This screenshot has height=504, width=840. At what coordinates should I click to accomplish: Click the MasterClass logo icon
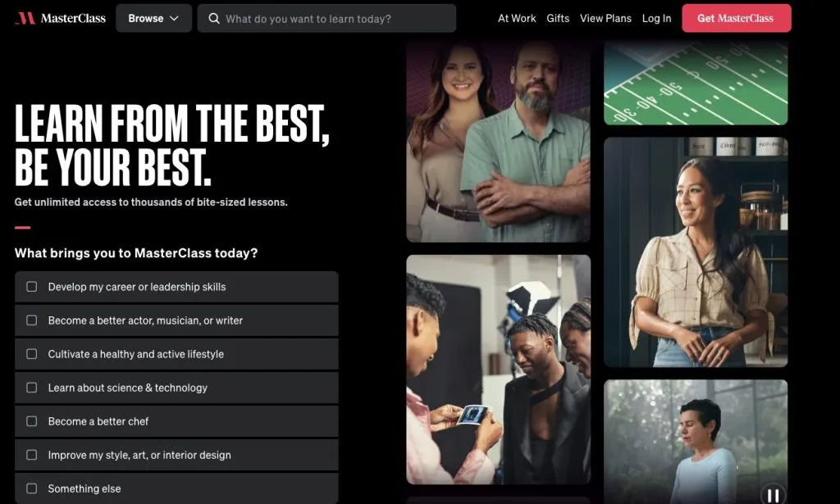[25, 18]
